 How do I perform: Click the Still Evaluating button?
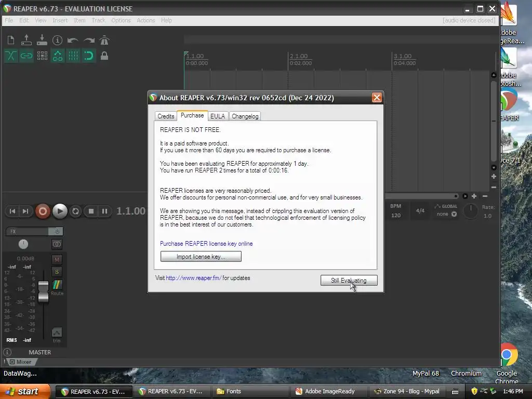point(349,280)
